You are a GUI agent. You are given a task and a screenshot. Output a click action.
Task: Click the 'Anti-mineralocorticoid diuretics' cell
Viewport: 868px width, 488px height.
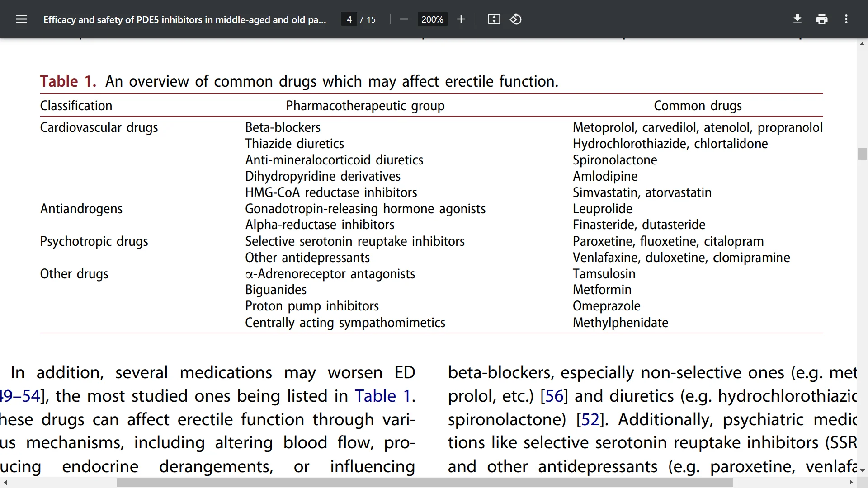click(x=334, y=160)
